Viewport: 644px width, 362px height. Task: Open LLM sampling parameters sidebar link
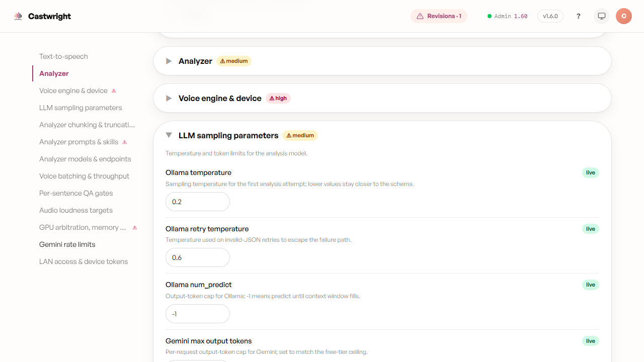click(80, 108)
